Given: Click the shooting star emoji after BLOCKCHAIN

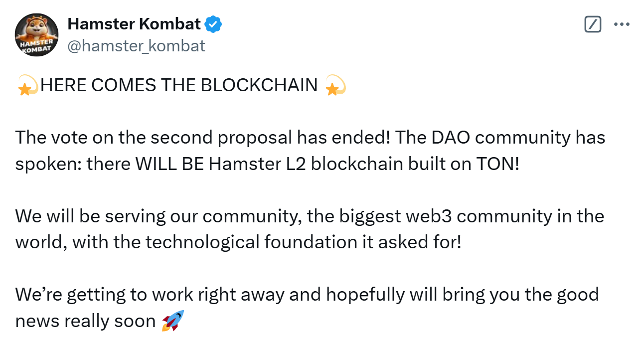Looking at the screenshot, I should (x=335, y=86).
